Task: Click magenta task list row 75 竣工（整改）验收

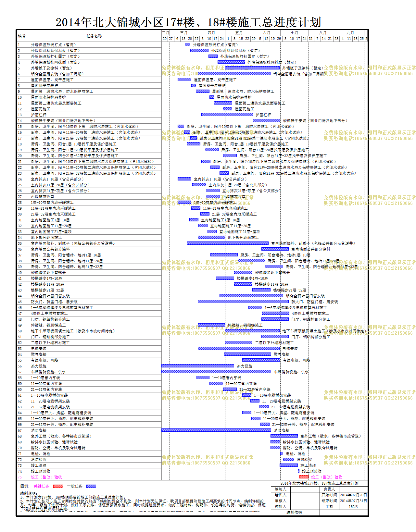Action: click(89, 477)
